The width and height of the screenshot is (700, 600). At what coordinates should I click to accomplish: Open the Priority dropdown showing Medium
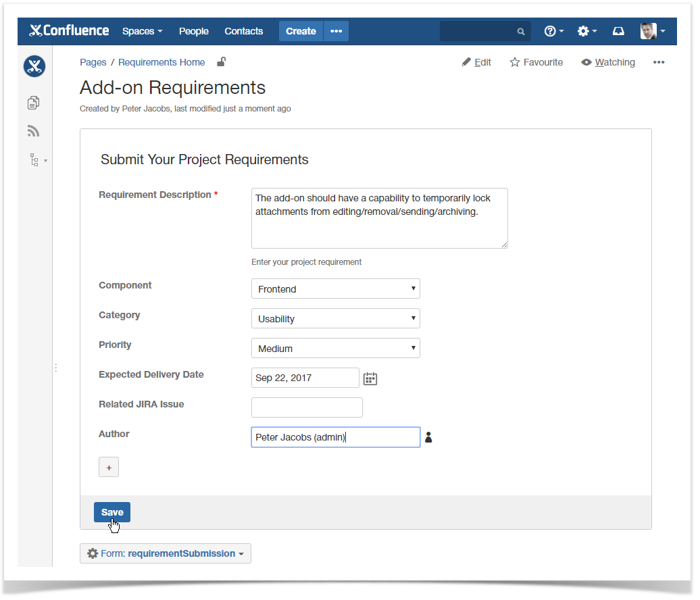pyautogui.click(x=336, y=348)
